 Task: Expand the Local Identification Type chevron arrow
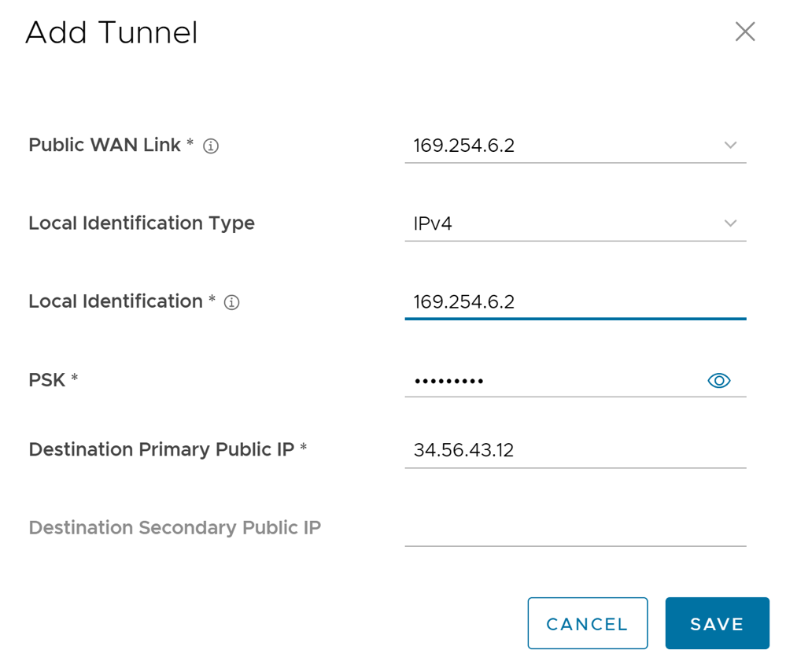click(730, 223)
